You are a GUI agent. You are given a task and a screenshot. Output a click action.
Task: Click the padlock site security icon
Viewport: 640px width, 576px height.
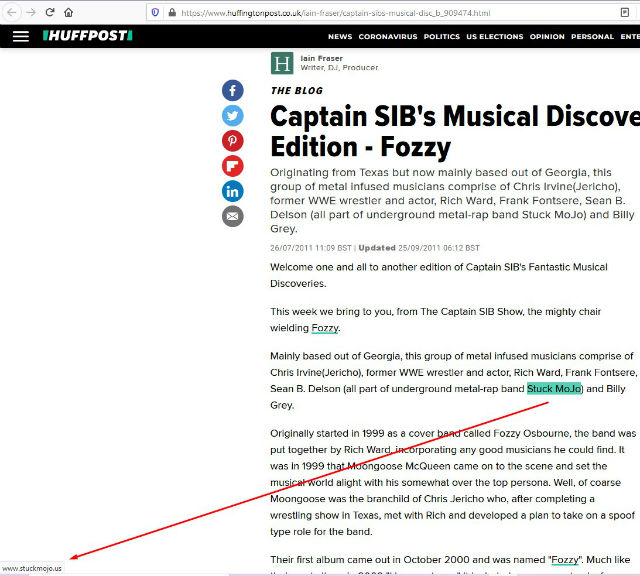[172, 13]
